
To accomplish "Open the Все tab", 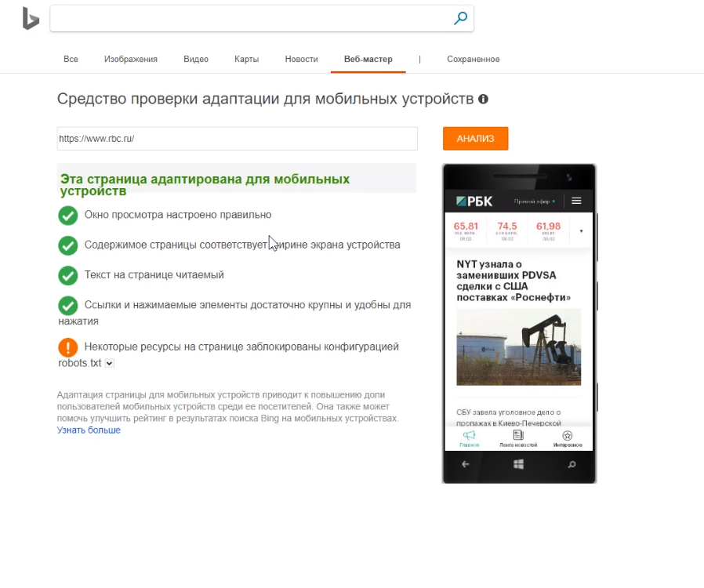I will click(71, 59).
